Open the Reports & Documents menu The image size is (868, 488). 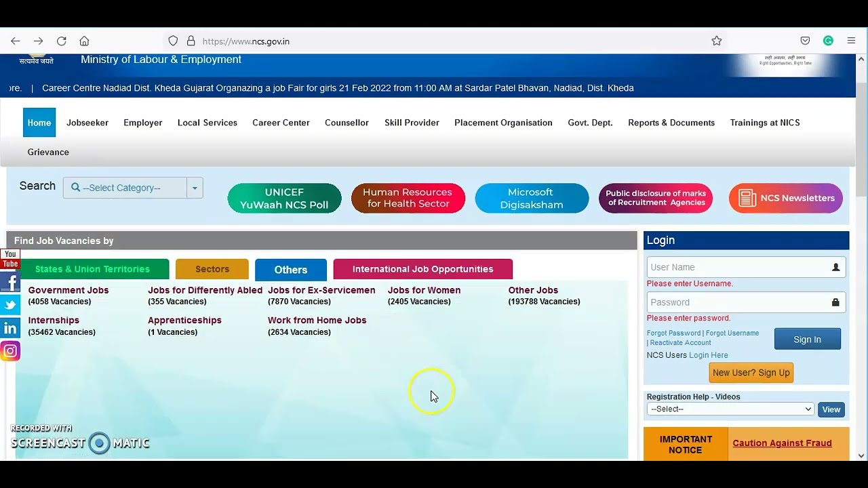(671, 123)
